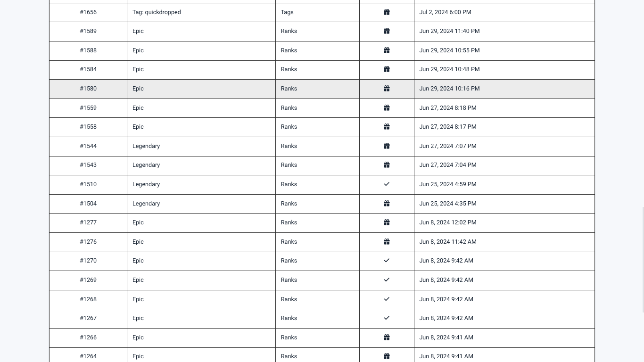Click the checkmark icon for order #1268
Image resolution: width=644 pixels, height=362 pixels.
click(387, 299)
